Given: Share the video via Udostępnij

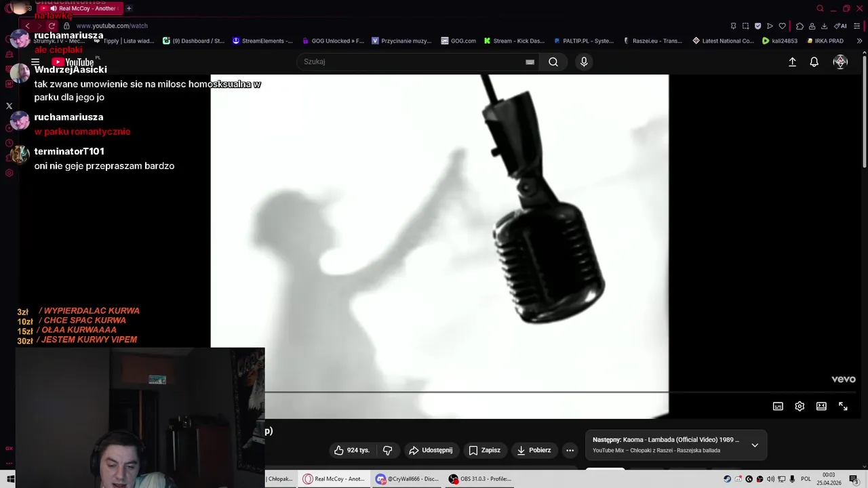Looking at the screenshot, I should [431, 450].
